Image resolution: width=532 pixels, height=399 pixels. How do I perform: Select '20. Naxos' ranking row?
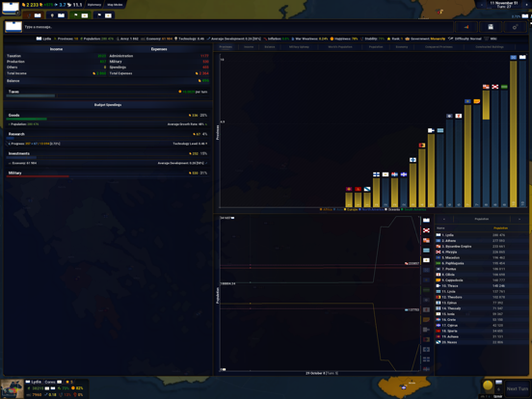(482, 342)
